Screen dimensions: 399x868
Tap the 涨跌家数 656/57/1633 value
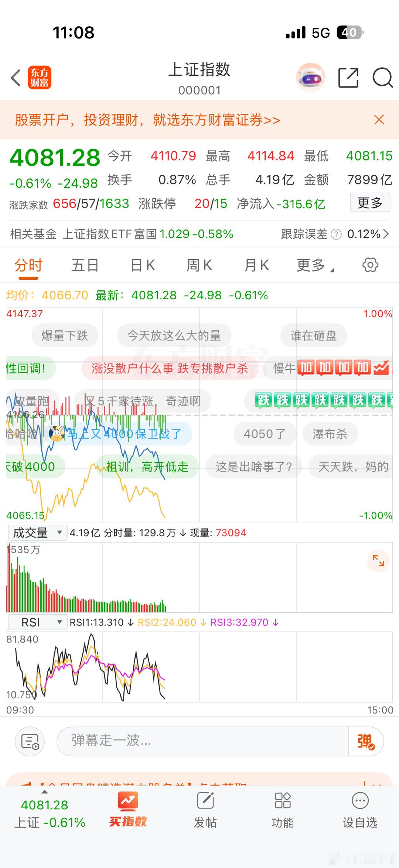pos(91,204)
